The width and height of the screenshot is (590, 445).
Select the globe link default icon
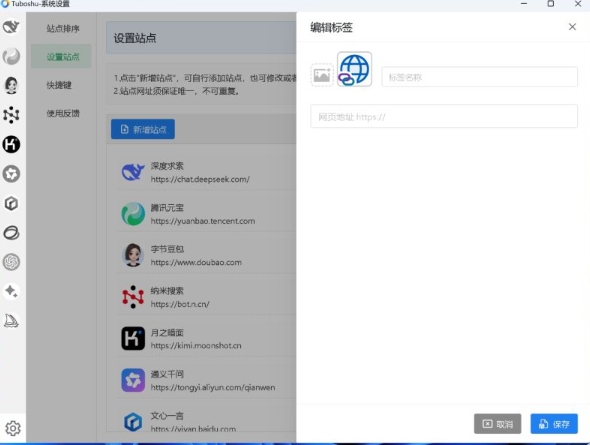354,69
